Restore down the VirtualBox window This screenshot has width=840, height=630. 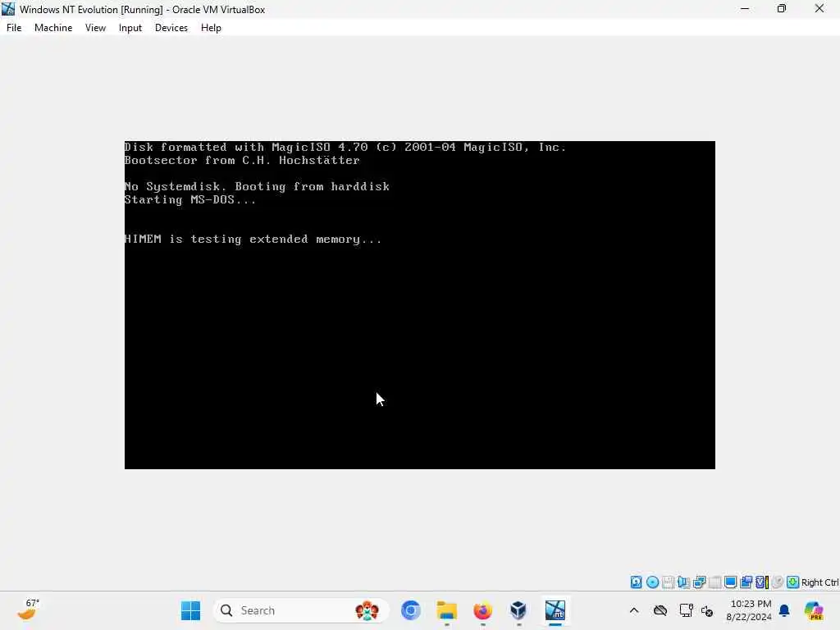[782, 9]
